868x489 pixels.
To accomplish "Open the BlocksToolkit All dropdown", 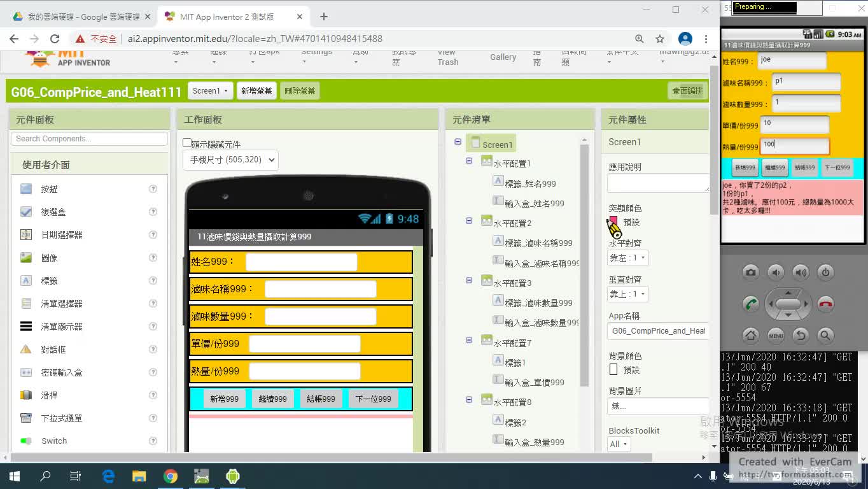I will click(619, 444).
